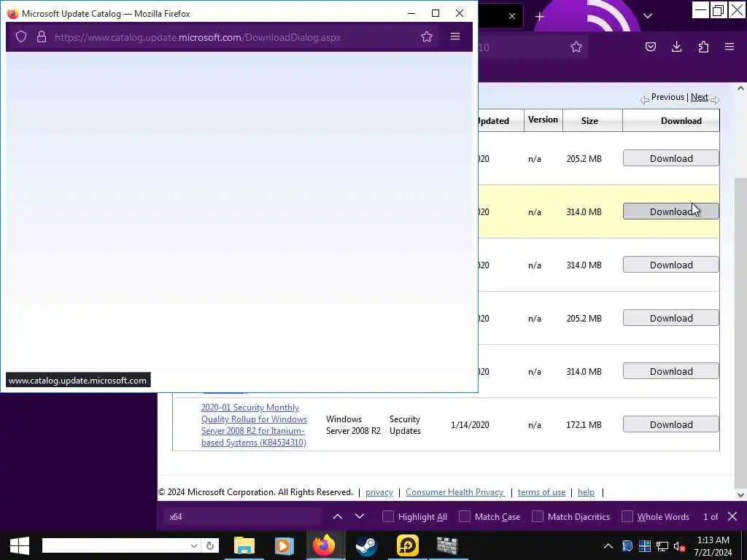
Task: Click the Next page arrow icon
Action: [x=715, y=99]
